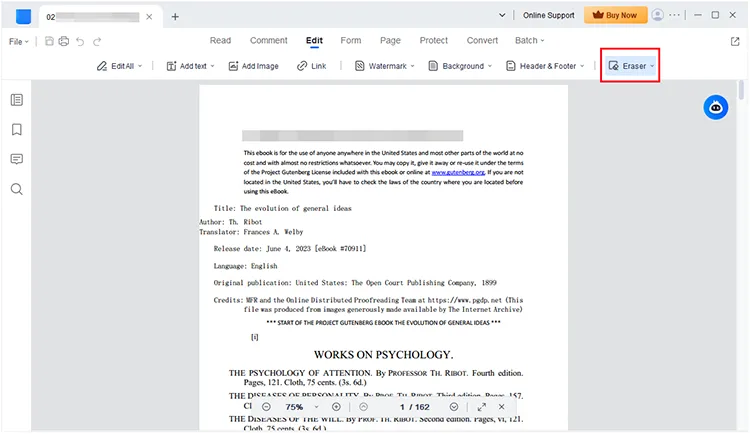Go to previous page arrow
Screen dimensions: 750x434
364,407
